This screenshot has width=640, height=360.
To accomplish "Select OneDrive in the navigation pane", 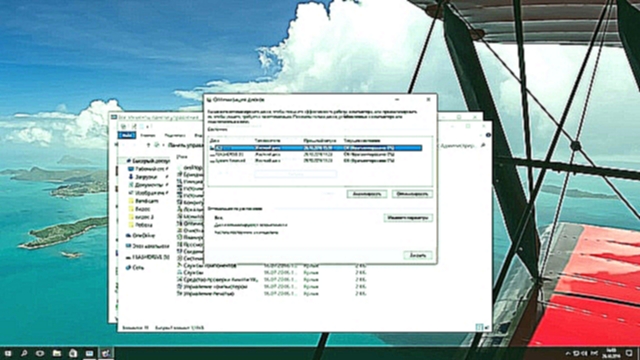I will 140,236.
